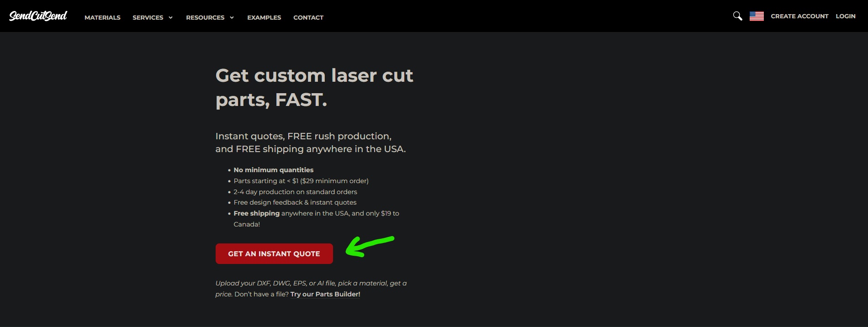The image size is (868, 327).
Task: Open the Contact page
Action: pos(308,17)
